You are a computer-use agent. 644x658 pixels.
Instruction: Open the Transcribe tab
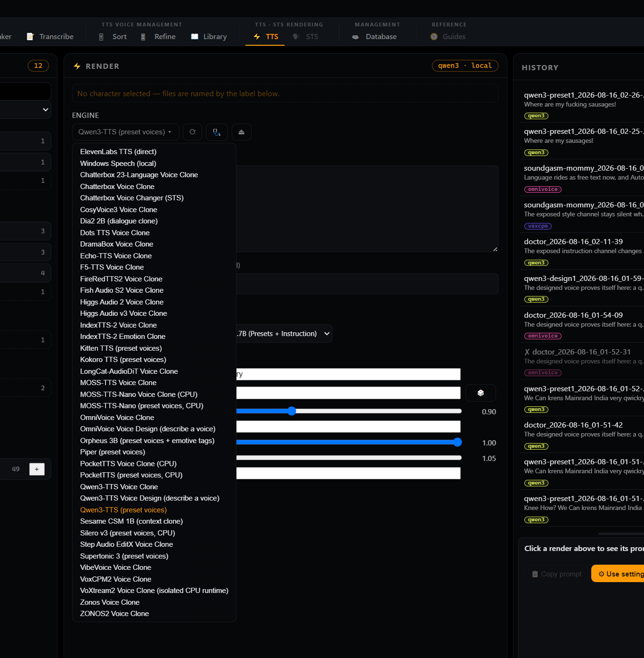click(x=50, y=37)
